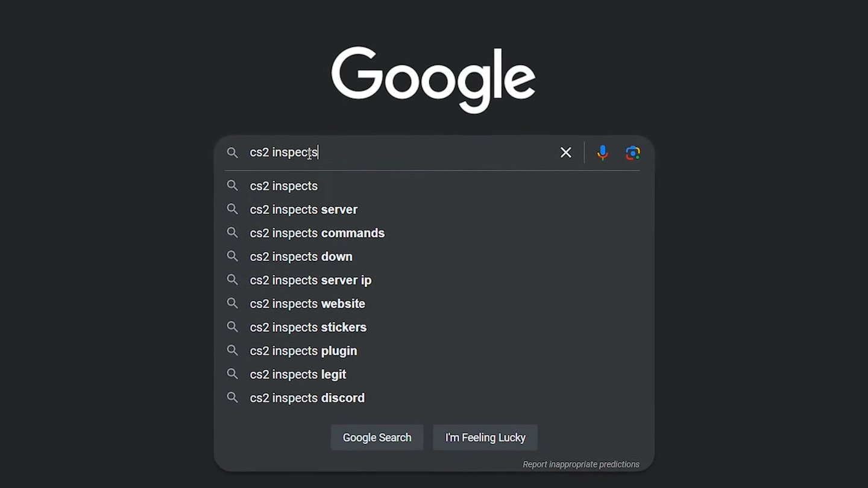Clear the search text with the X icon
The height and width of the screenshot is (488, 868).
point(565,153)
